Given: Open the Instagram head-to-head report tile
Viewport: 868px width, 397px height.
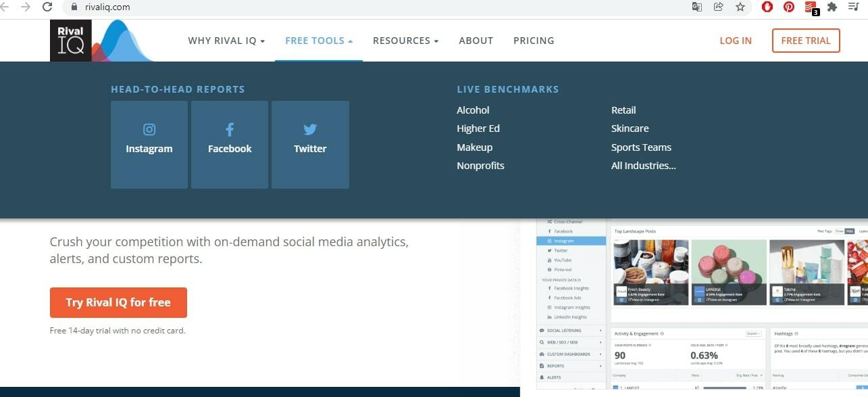Looking at the screenshot, I should [149, 145].
